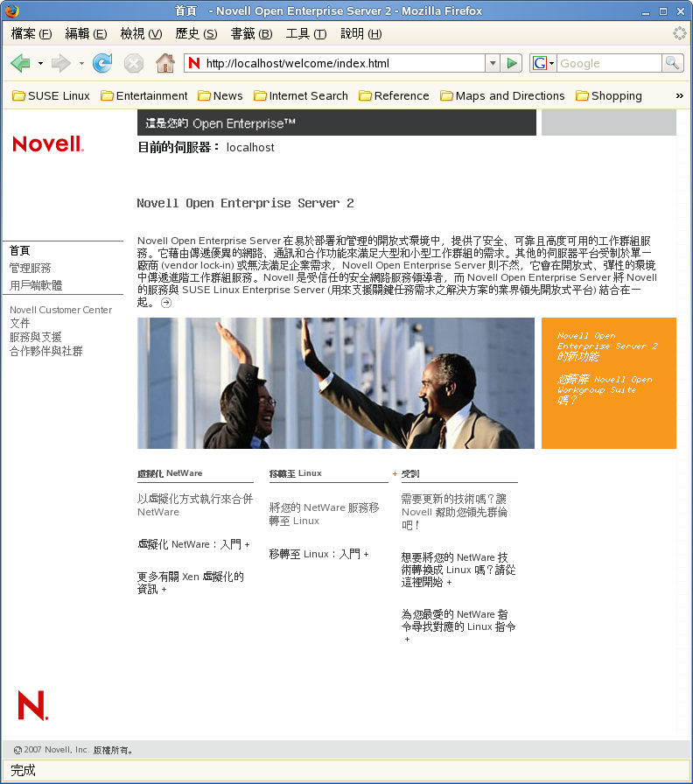
Task: Open the Reference bookmark folder
Action: coord(394,95)
